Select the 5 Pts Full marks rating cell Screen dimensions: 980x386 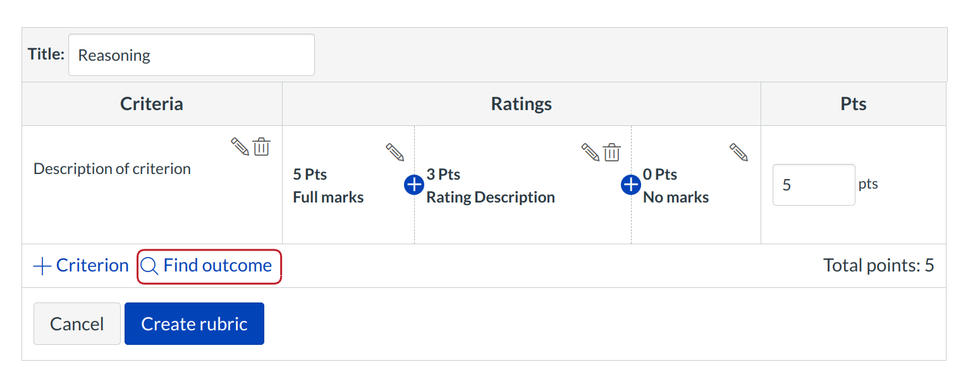coord(328,186)
